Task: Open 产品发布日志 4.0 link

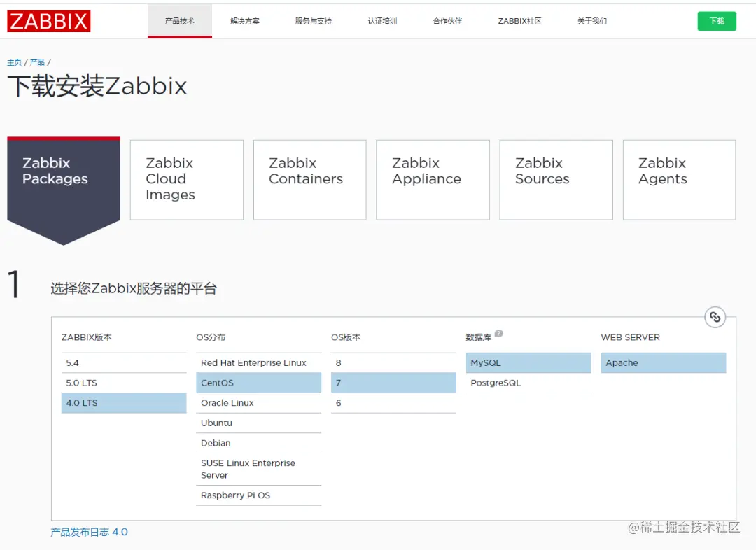Action: (89, 533)
